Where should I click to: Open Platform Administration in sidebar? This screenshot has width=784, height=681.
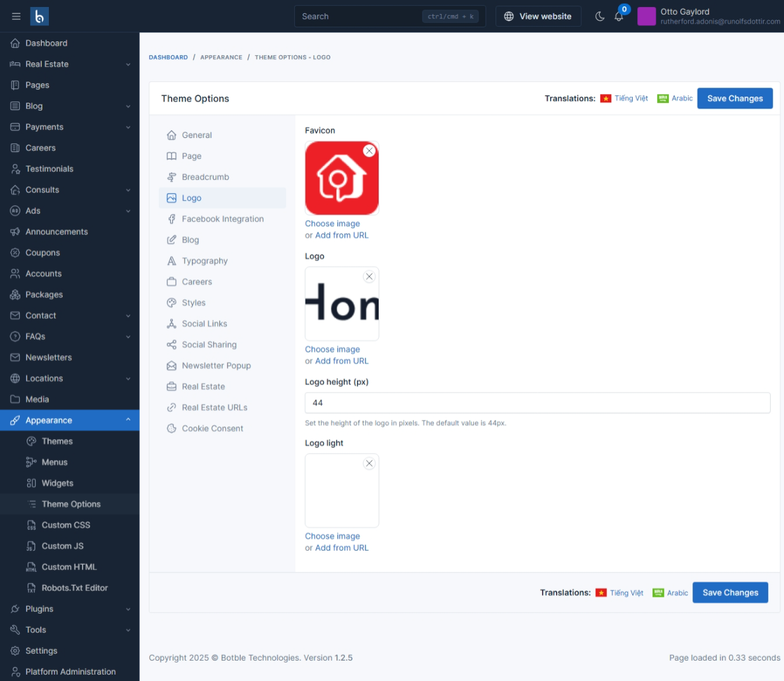(70, 671)
